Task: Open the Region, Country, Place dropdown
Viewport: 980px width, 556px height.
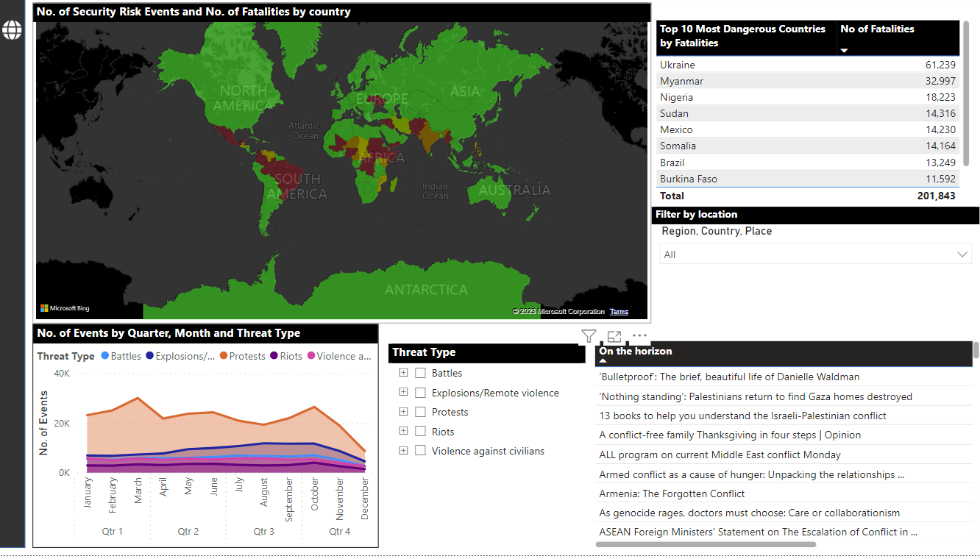Action: [815, 254]
